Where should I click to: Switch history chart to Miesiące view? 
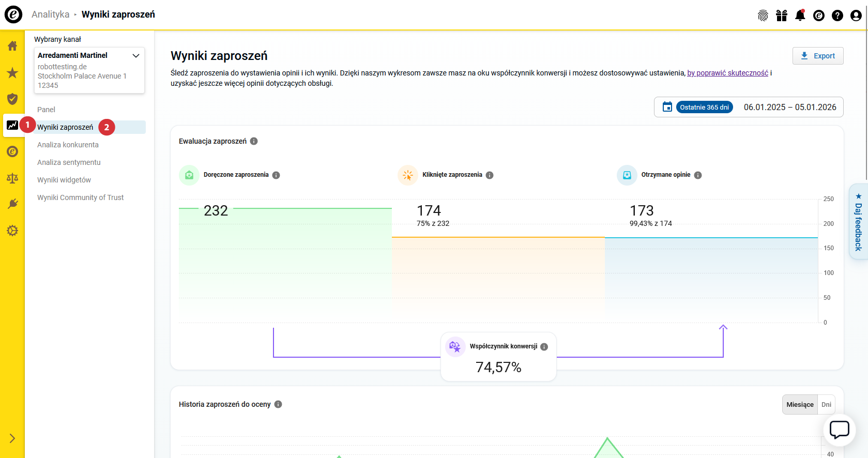tap(800, 405)
